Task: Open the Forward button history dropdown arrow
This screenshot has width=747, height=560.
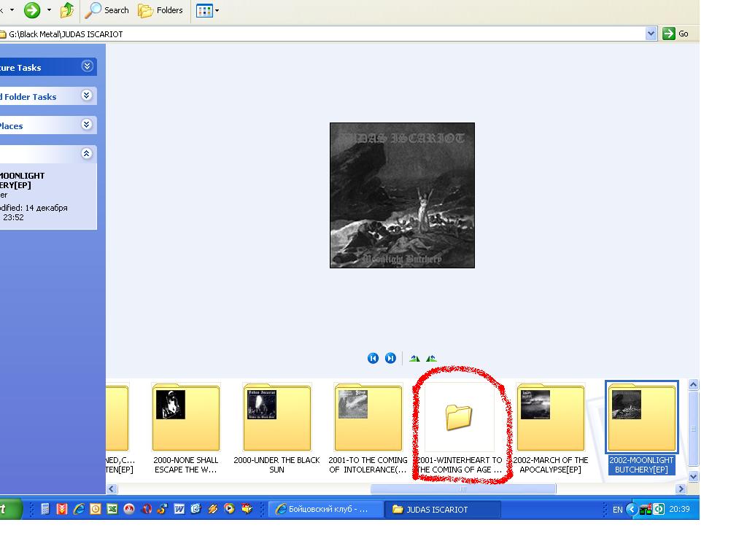Action: tap(49, 10)
